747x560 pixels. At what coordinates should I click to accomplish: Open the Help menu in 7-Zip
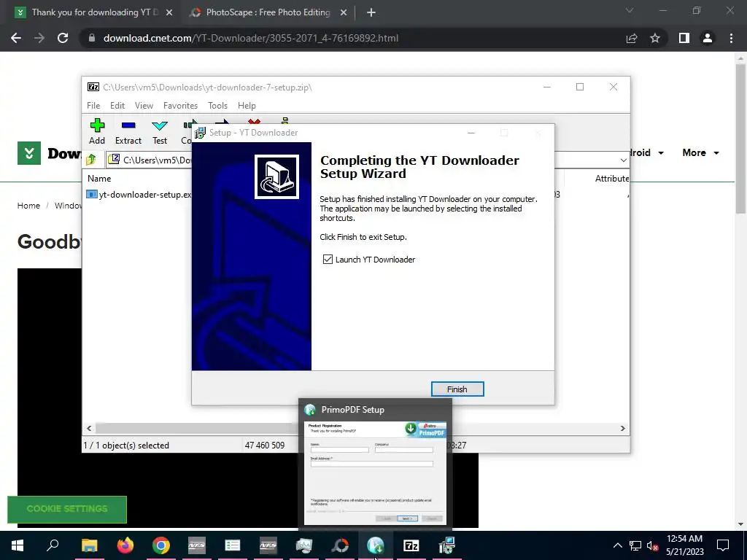point(247,105)
